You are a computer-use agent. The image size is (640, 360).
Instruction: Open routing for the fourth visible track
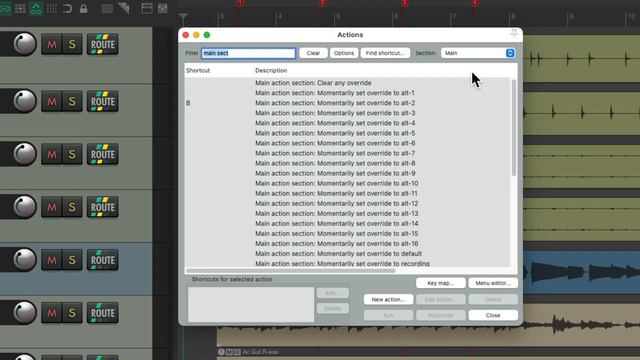(x=102, y=207)
